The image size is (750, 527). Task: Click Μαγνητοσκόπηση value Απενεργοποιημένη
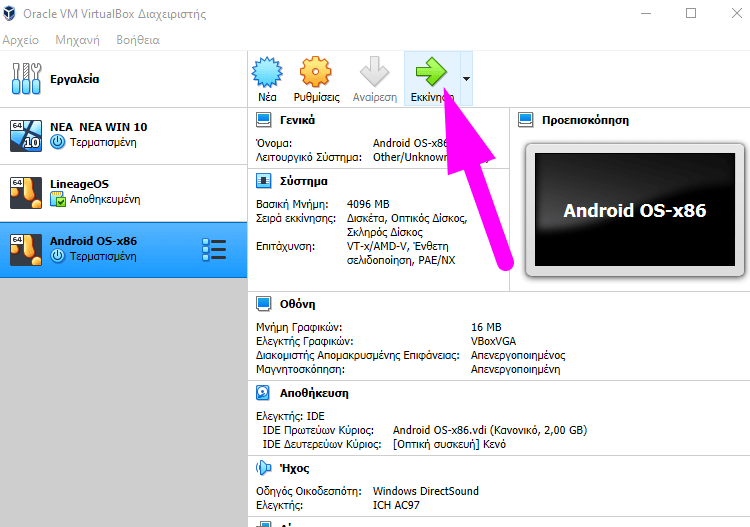[516, 369]
